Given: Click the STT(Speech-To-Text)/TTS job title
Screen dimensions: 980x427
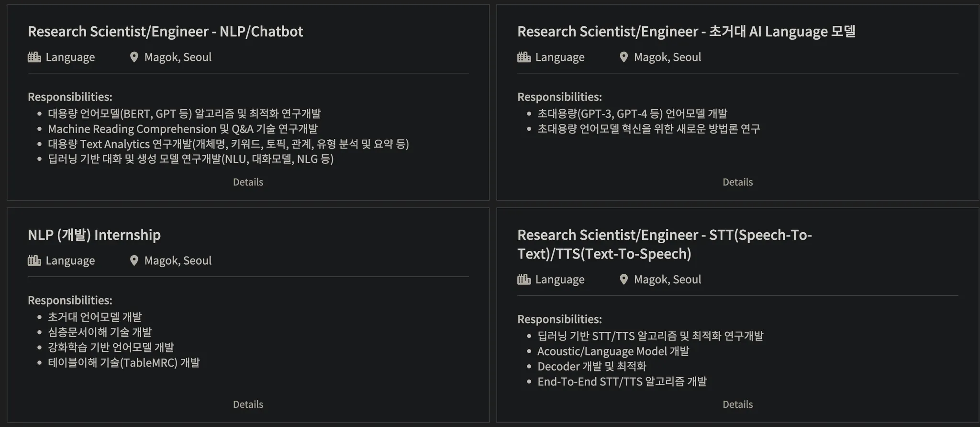Looking at the screenshot, I should (x=664, y=244).
